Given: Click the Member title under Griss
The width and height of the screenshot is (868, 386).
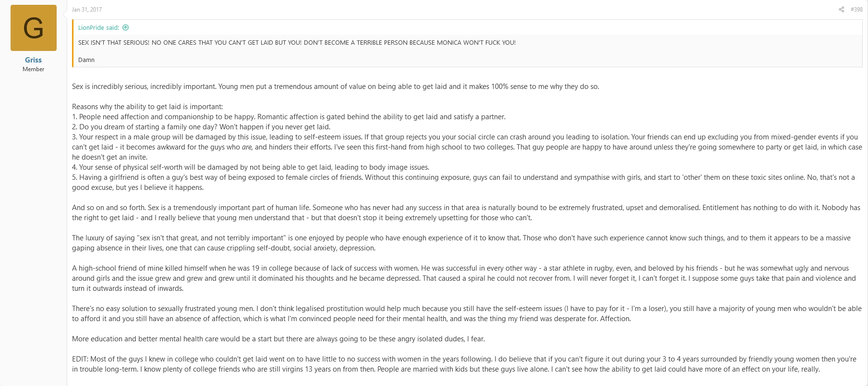Looking at the screenshot, I should click(33, 69).
